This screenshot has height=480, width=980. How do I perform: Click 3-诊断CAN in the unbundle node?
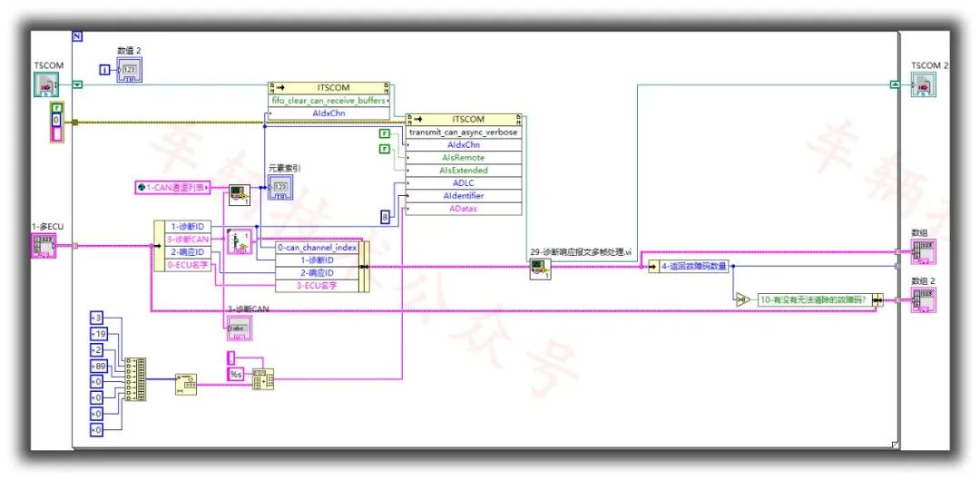click(187, 240)
